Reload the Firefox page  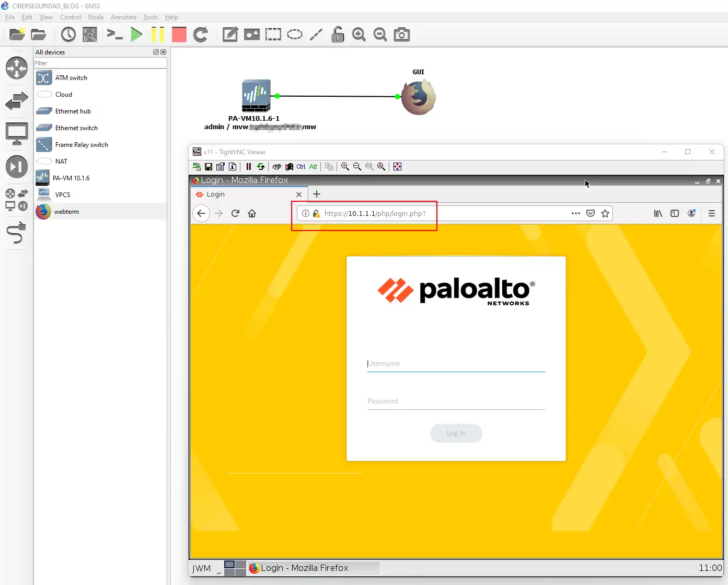(x=235, y=213)
